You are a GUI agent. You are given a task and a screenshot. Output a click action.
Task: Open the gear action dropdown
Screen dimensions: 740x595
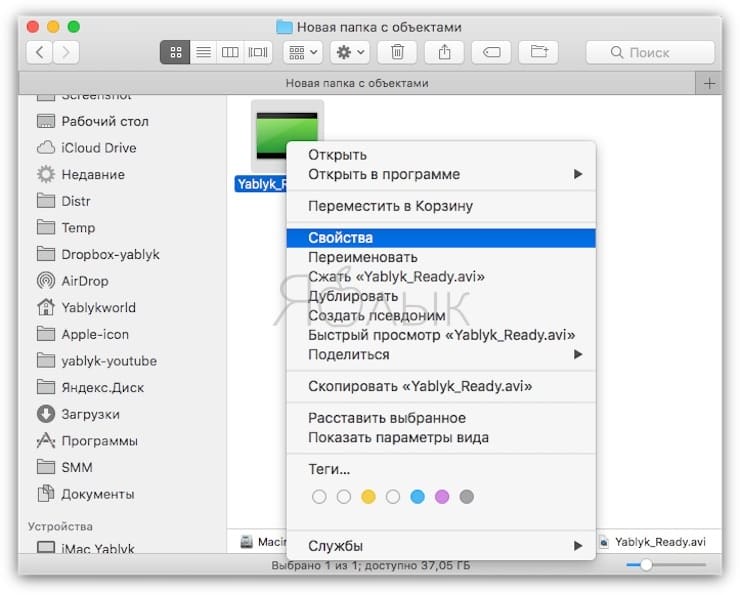point(350,52)
